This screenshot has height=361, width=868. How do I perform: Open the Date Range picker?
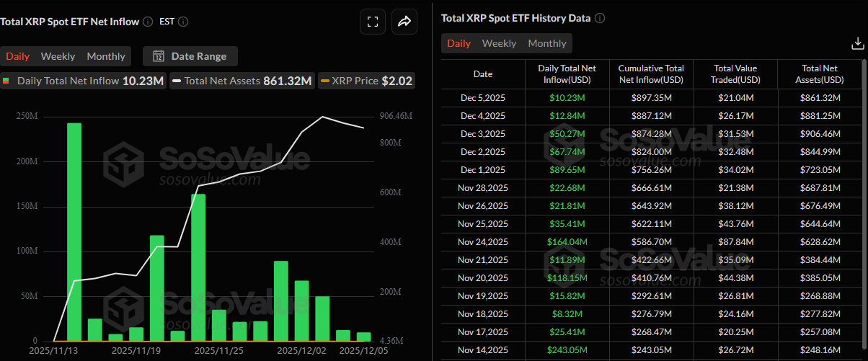(x=190, y=56)
